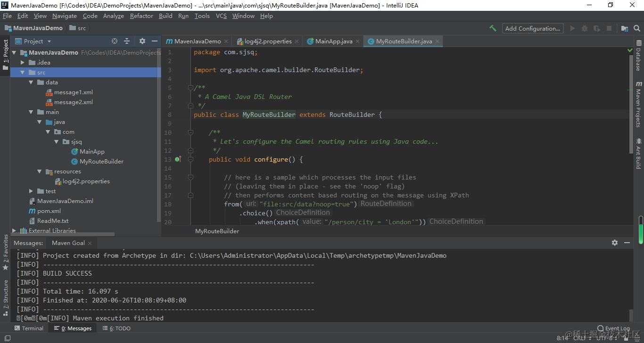Click the green Build Project hammer icon
The width and height of the screenshot is (644, 343).
pyautogui.click(x=493, y=28)
